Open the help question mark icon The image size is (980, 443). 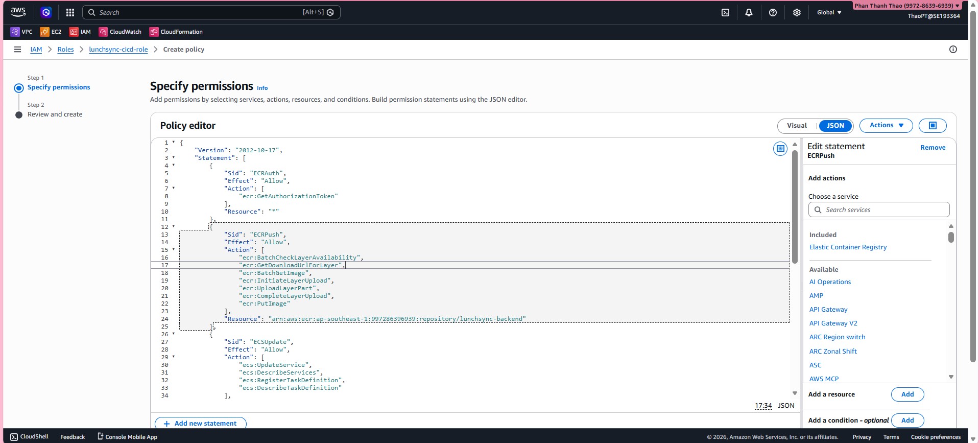click(x=773, y=12)
